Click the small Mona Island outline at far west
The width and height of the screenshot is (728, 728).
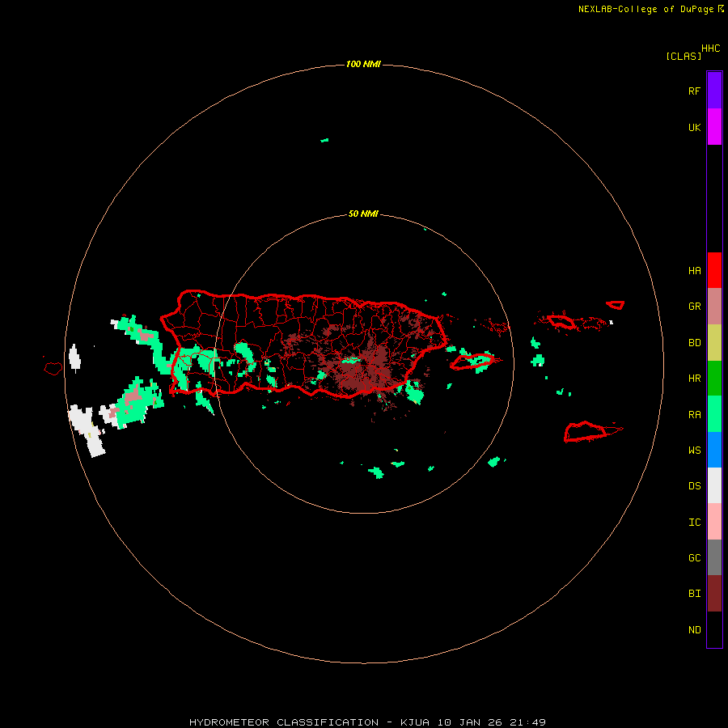click(53, 369)
